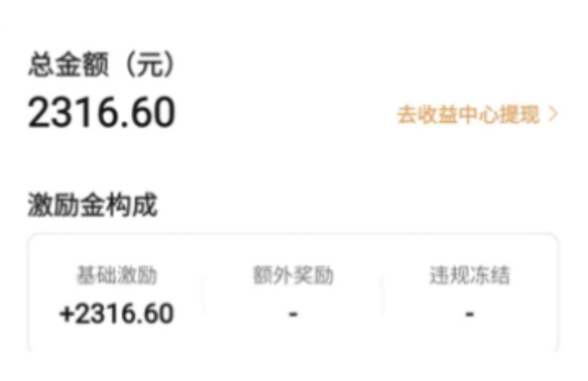Image resolution: width=588 pixels, height=381 pixels.
Task: Click divider between 额外奖励 and 违规冻结
Action: click(x=382, y=294)
